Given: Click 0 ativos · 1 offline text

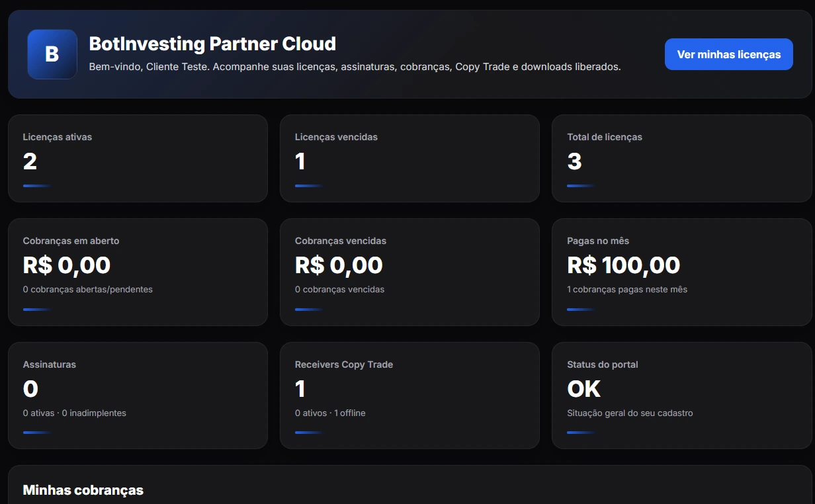Looking at the screenshot, I should pyautogui.click(x=330, y=413).
